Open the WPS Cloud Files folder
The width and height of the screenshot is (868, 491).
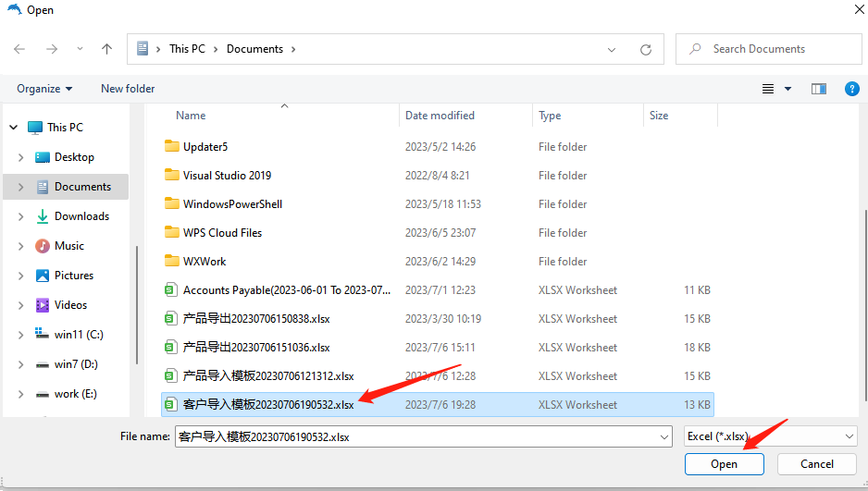point(222,233)
